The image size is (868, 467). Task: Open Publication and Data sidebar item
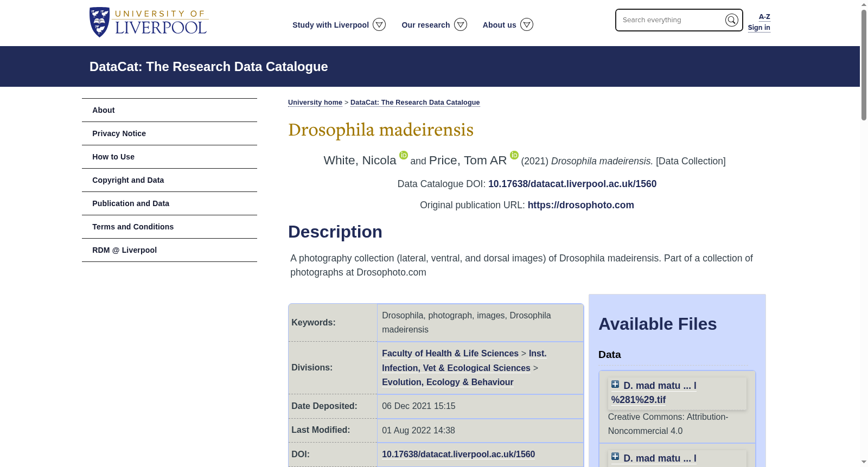point(169,203)
